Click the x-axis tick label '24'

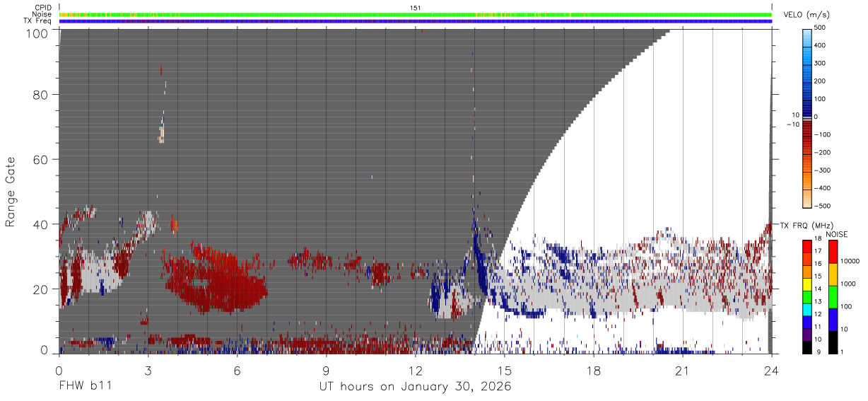773,371
